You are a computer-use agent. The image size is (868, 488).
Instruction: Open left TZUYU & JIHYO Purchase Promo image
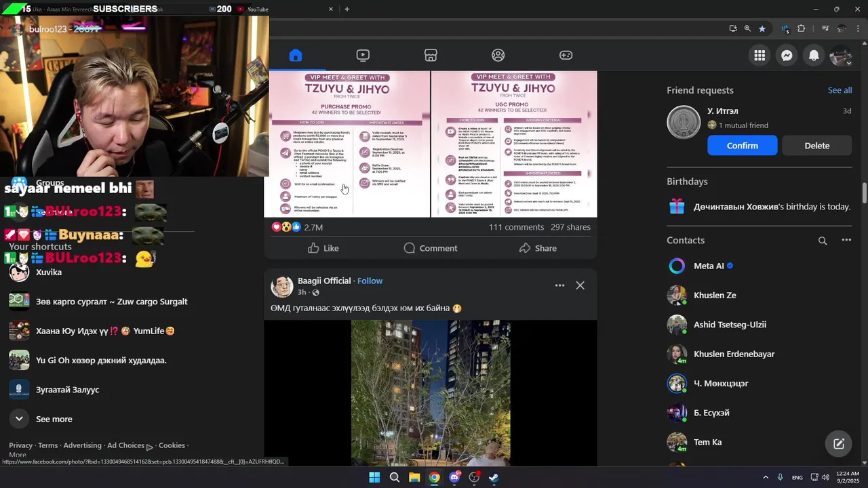347,144
